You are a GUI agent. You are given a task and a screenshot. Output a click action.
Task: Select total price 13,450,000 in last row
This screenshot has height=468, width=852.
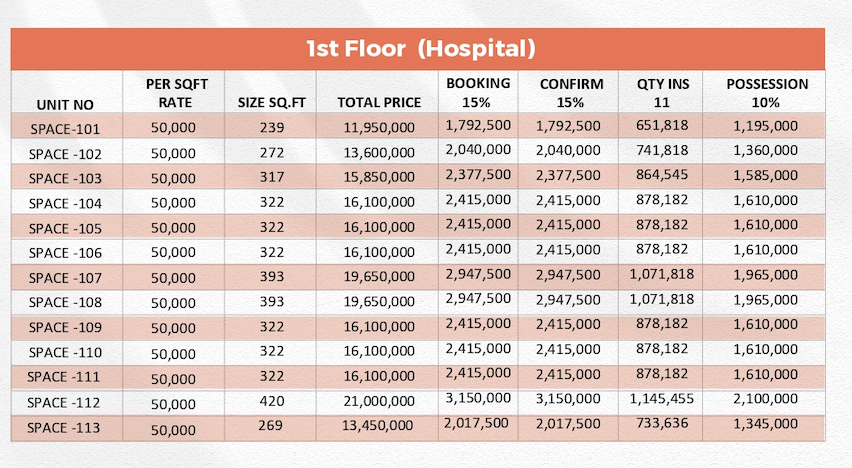(377, 426)
